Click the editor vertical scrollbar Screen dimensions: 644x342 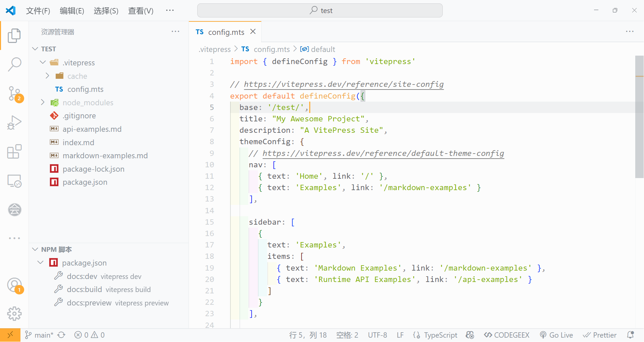pos(639,117)
